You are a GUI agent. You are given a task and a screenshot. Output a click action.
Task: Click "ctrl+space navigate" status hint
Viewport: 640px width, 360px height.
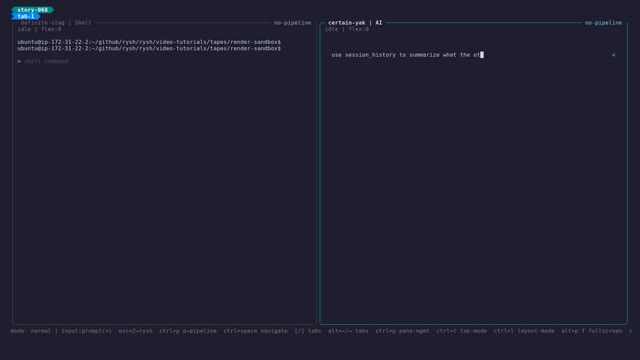(256, 331)
